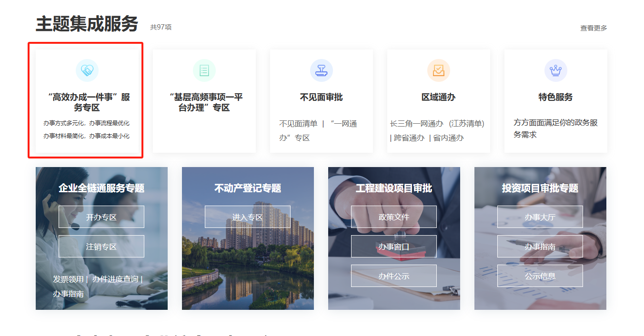
Task: Open 长三角一网通办 (江苏清单) link
Action: [x=437, y=124]
